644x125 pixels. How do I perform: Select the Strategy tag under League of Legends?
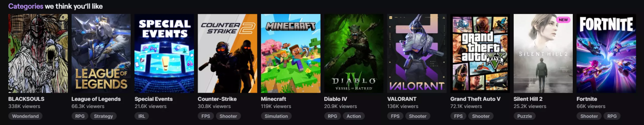point(103,116)
